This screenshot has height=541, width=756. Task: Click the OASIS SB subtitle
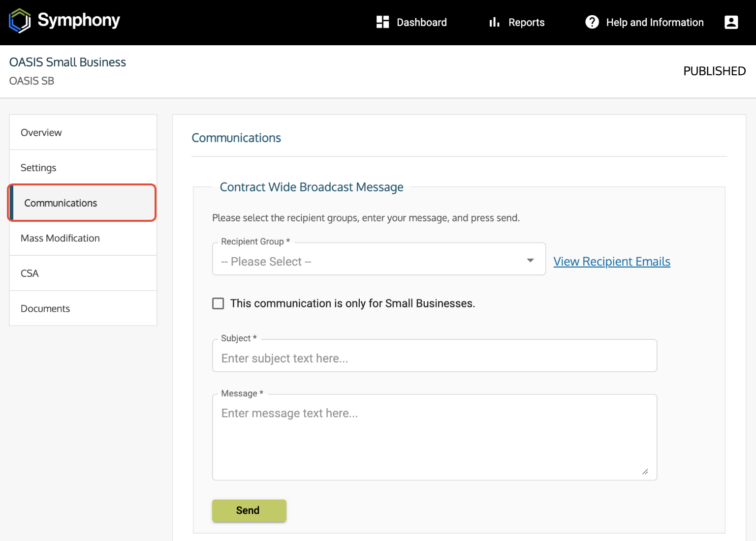click(x=31, y=81)
